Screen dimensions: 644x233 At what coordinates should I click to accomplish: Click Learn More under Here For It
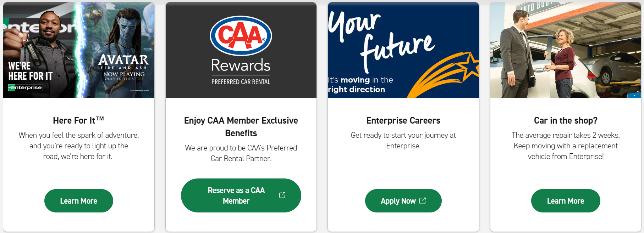click(79, 201)
